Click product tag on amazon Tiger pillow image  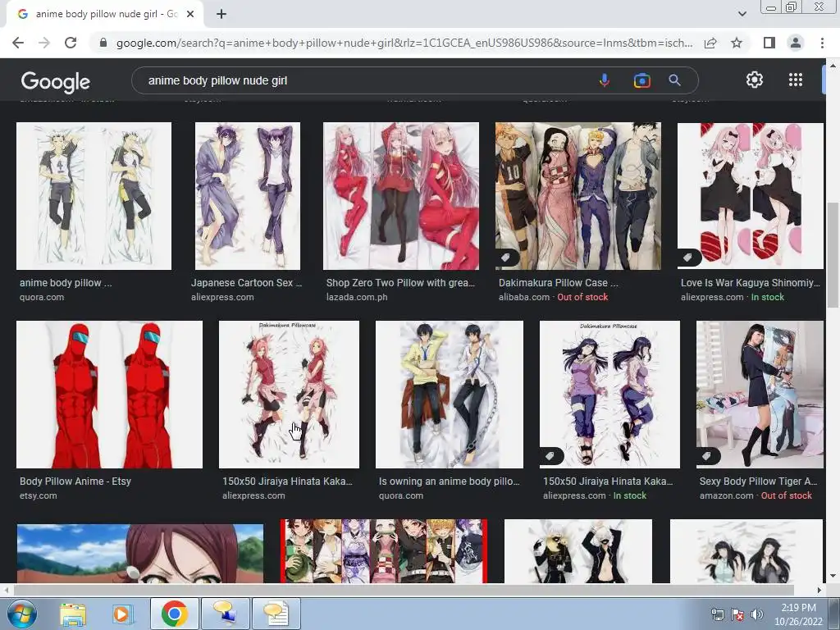(706, 456)
